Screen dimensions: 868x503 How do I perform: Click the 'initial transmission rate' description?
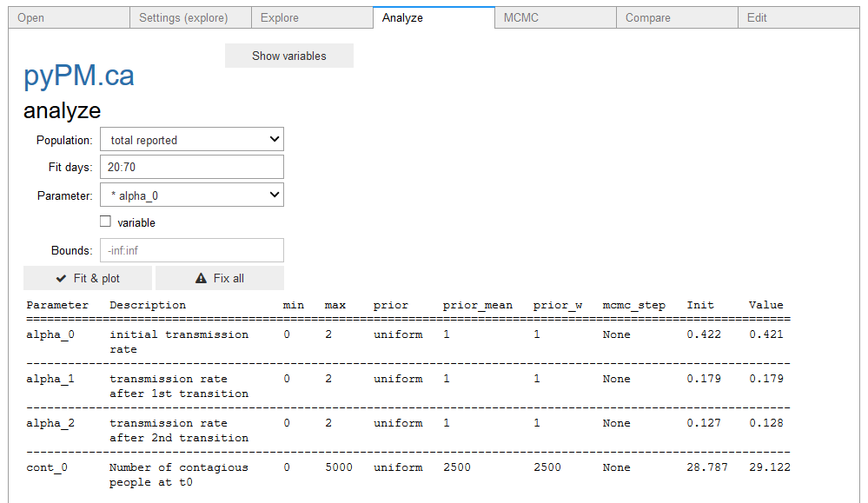179,342
